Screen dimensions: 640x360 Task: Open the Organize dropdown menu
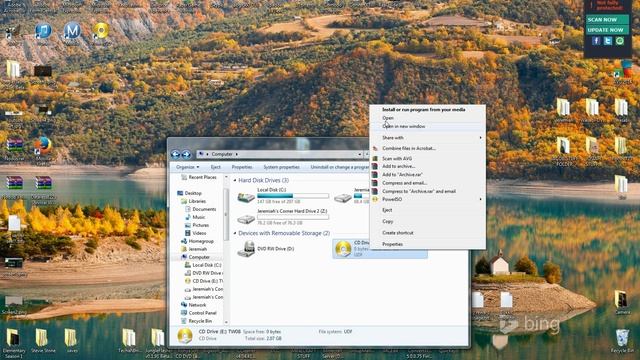tap(188, 167)
